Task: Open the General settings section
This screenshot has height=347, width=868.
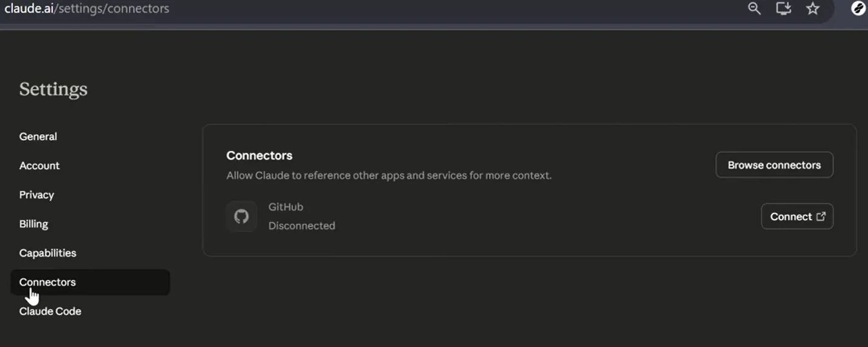Action: (38, 136)
